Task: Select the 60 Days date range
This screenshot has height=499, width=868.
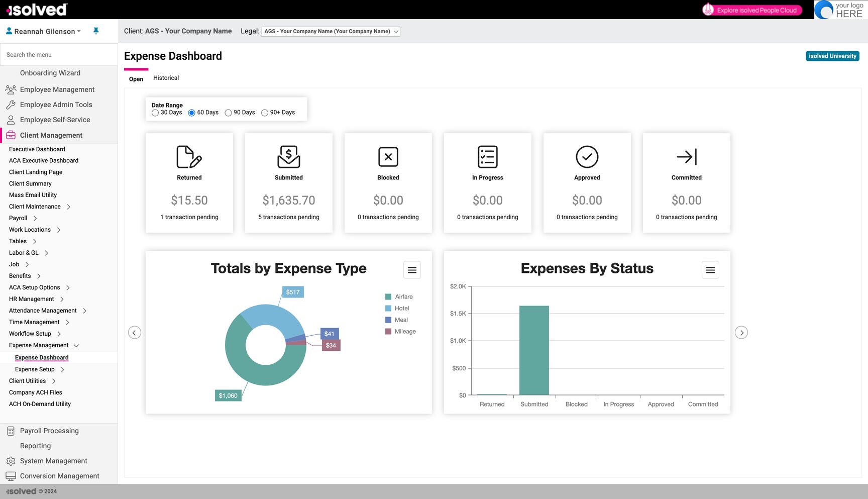Action: coord(191,113)
